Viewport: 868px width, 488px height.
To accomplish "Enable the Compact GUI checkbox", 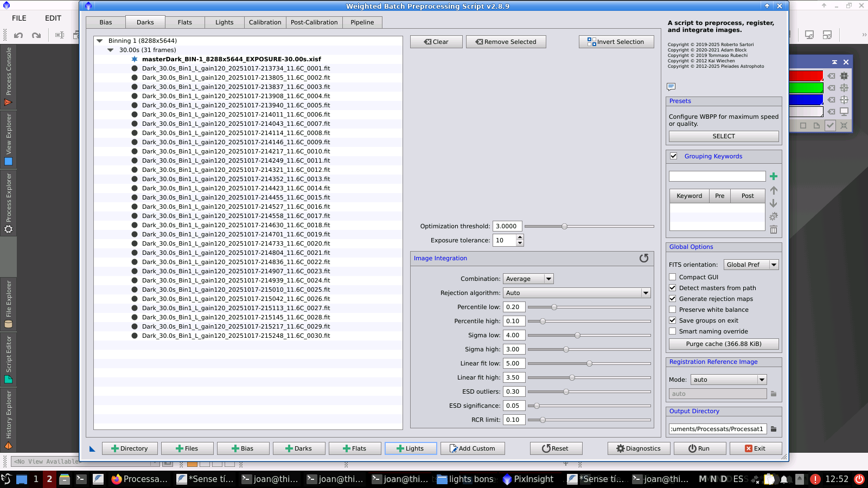I will point(673,277).
